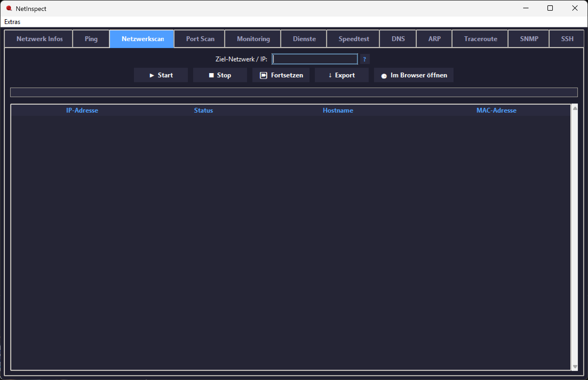The height and width of the screenshot is (380, 588).
Task: Select the DNS tab
Action: pyautogui.click(x=398, y=39)
